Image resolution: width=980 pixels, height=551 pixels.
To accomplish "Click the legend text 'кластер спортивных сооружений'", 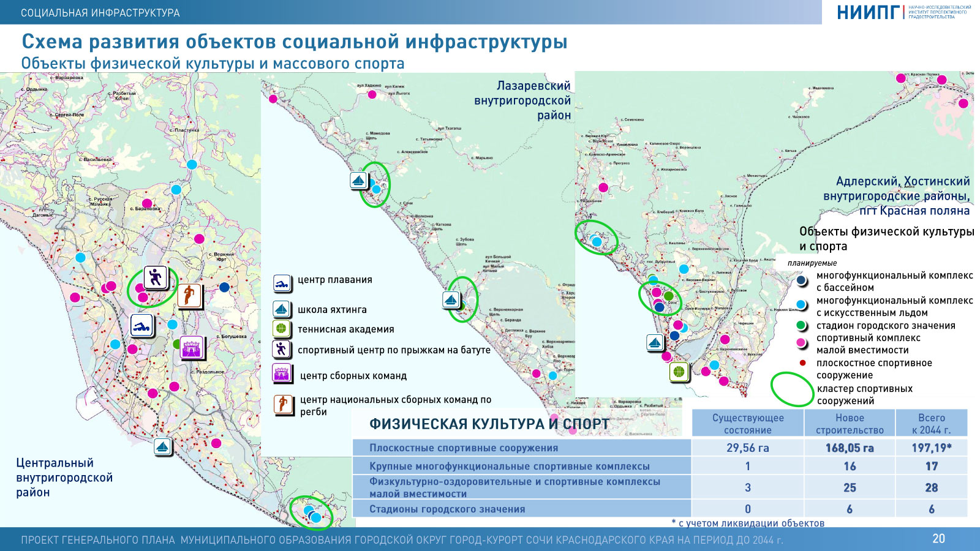I will coord(864,395).
